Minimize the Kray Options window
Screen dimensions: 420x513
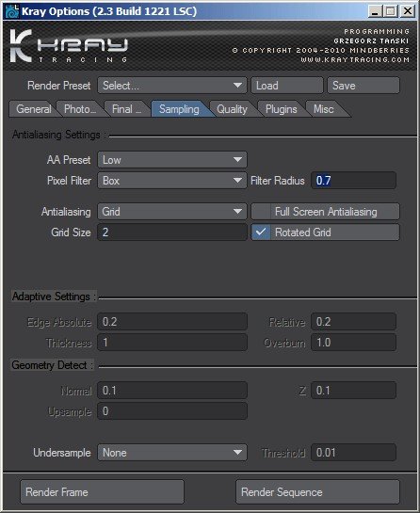(375, 11)
